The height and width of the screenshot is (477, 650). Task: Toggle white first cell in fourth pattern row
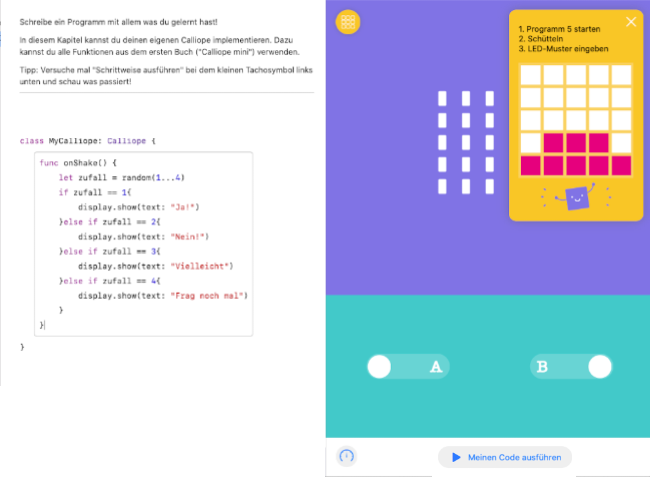tap(531, 143)
